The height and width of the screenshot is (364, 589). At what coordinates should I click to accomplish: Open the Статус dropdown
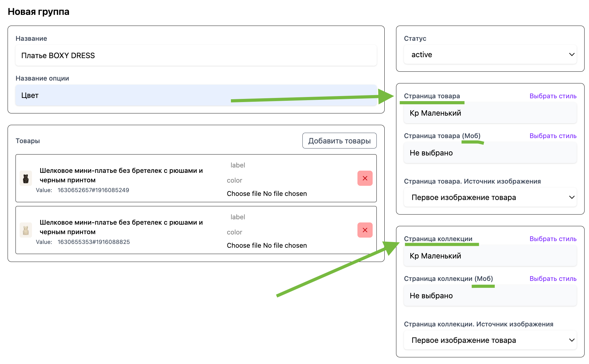[490, 55]
